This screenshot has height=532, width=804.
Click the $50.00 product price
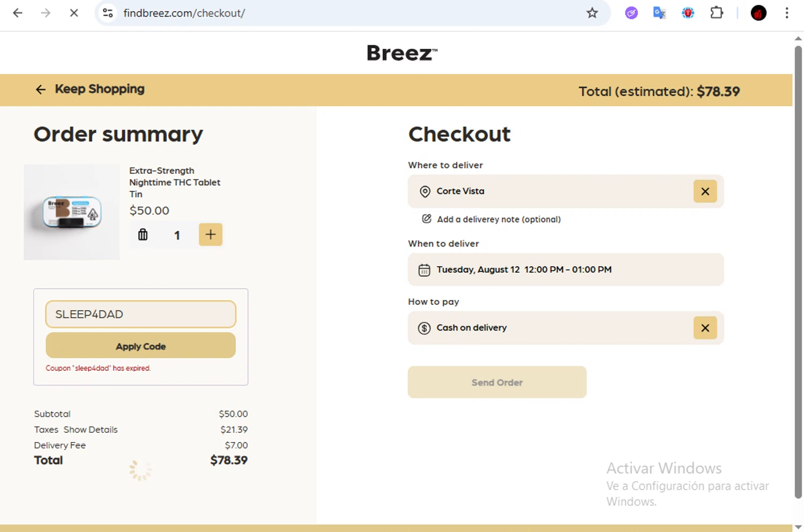click(149, 211)
